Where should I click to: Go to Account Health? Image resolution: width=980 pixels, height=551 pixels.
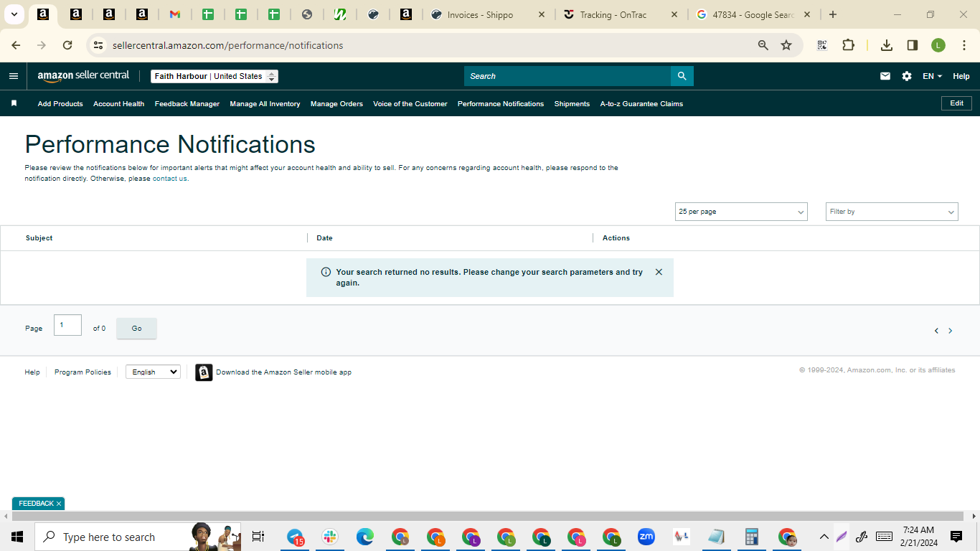click(x=119, y=103)
